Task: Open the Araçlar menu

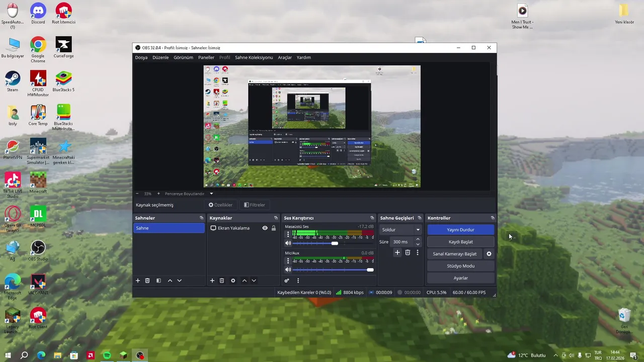Action: [x=285, y=57]
